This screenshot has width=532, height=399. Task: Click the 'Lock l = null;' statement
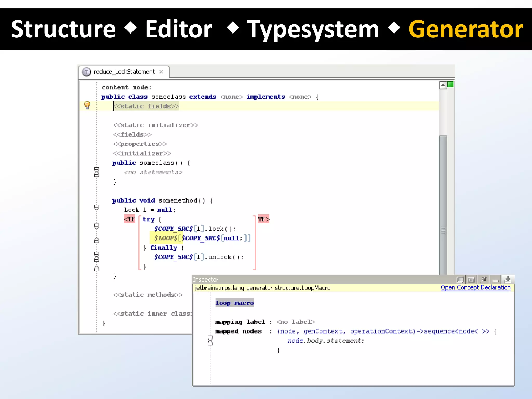[x=150, y=210]
